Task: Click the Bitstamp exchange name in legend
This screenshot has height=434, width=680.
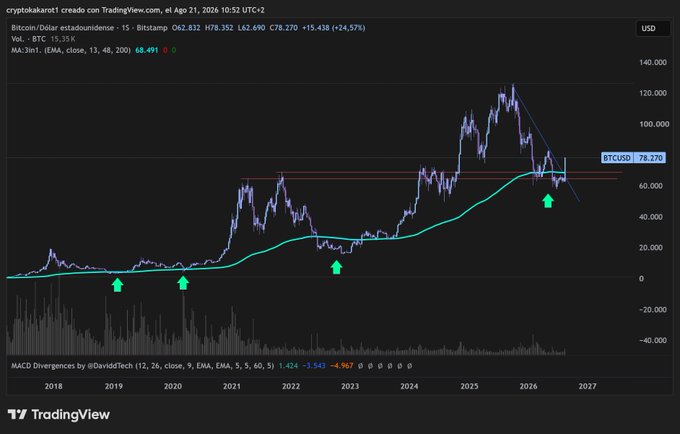Action: click(x=152, y=28)
